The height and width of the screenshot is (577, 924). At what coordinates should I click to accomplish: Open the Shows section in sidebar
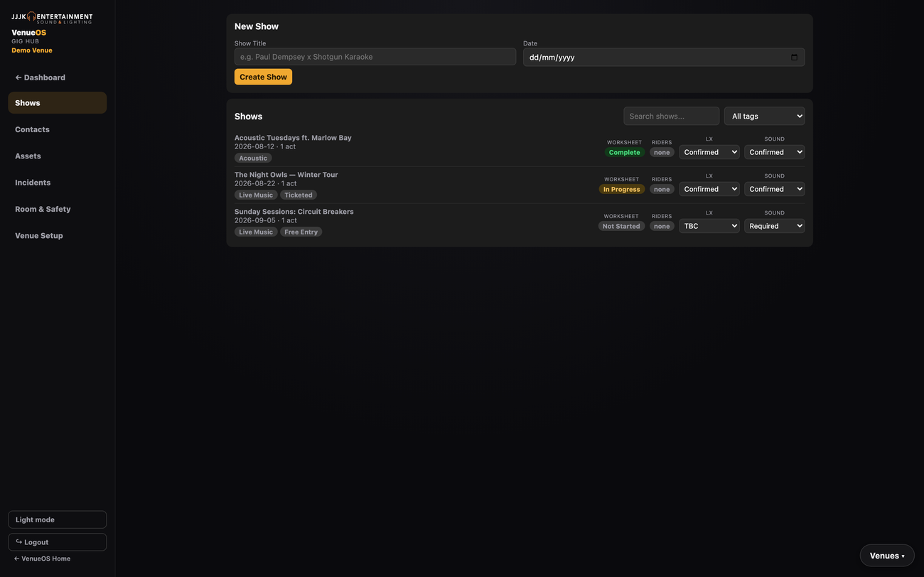click(x=58, y=103)
